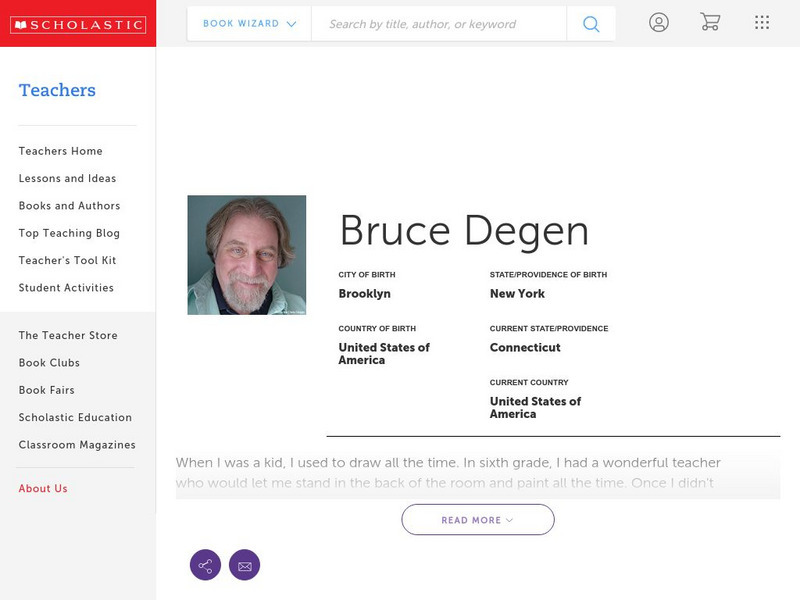Email the author using the envelope icon
The image size is (800, 600).
(x=245, y=564)
